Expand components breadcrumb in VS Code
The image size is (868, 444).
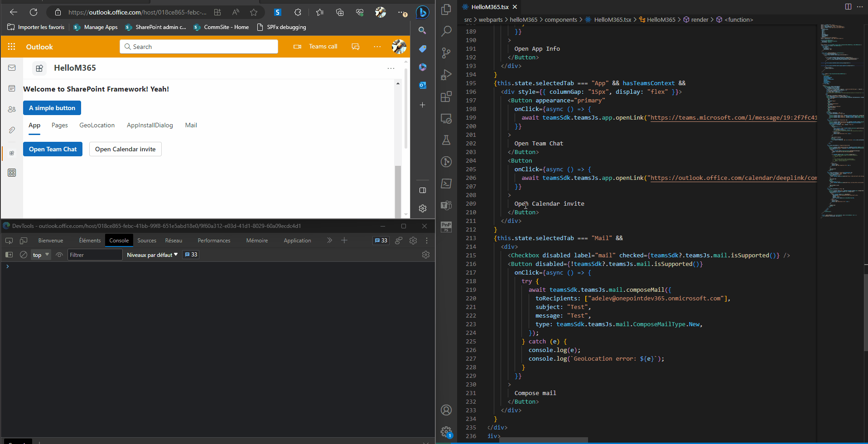tap(561, 19)
